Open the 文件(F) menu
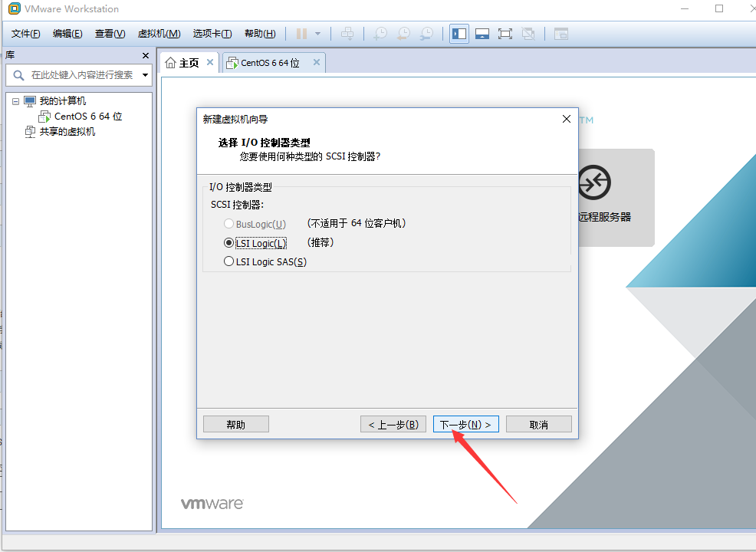Screen dimensions: 756x552 pos(26,34)
